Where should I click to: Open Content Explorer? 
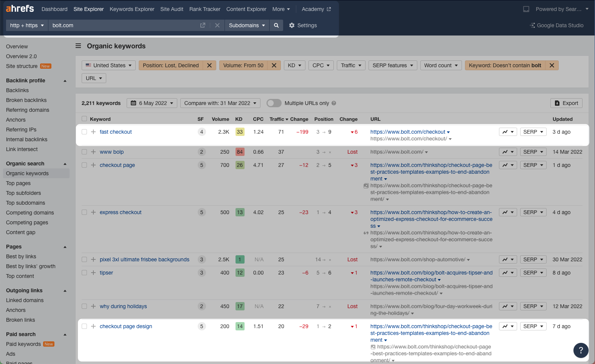click(246, 9)
